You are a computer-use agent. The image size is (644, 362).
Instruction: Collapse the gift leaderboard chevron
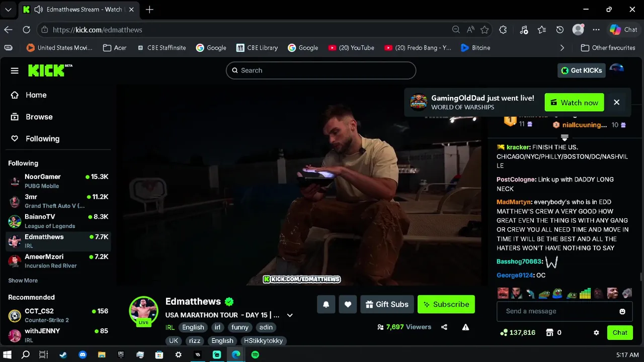564,138
